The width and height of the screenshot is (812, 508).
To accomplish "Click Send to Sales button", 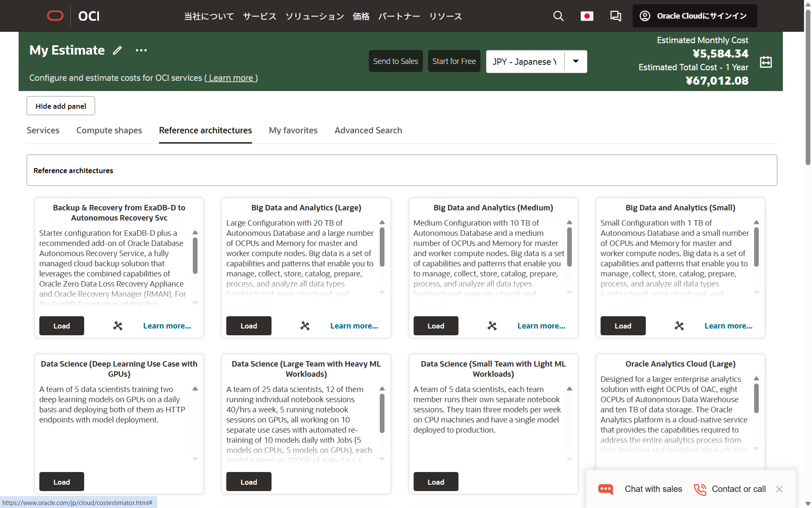I will click(x=395, y=61).
